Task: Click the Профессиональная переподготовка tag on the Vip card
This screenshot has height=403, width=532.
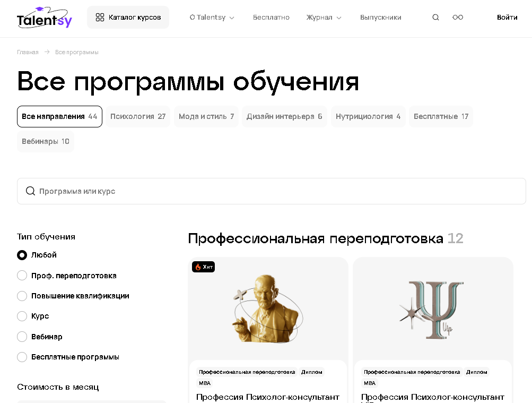Action: (x=412, y=372)
